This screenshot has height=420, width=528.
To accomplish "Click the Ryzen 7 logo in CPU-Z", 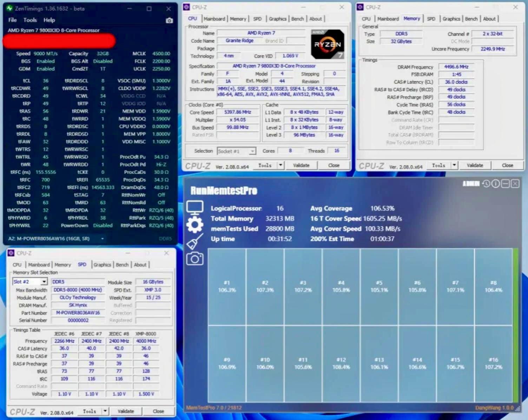I will pos(327,44).
